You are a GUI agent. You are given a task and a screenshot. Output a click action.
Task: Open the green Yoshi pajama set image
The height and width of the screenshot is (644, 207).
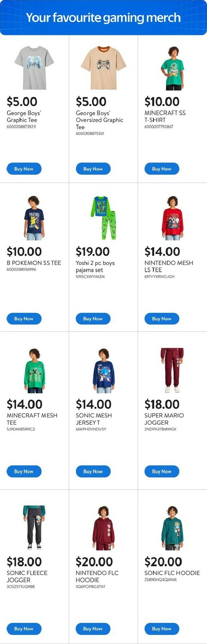click(103, 218)
